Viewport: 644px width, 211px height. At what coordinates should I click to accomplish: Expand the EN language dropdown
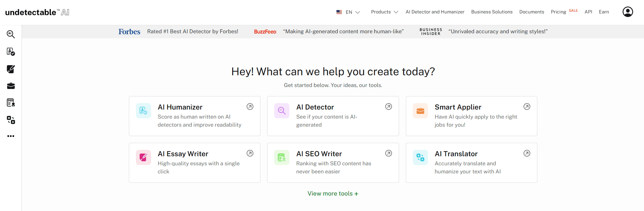tap(353, 12)
